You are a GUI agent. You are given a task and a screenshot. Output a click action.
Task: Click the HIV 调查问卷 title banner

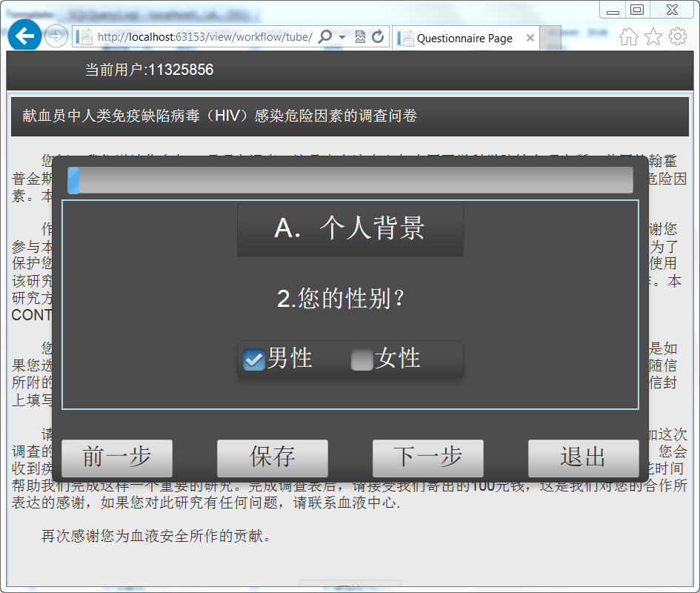pos(350,116)
